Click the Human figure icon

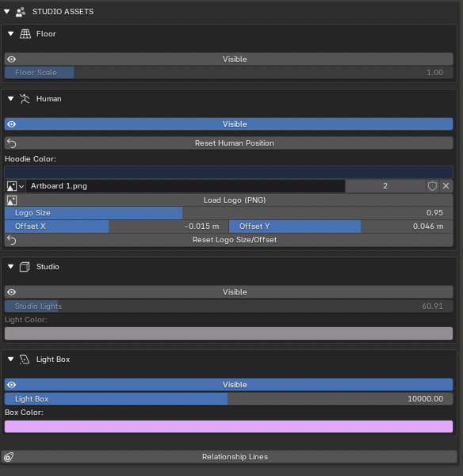click(25, 99)
